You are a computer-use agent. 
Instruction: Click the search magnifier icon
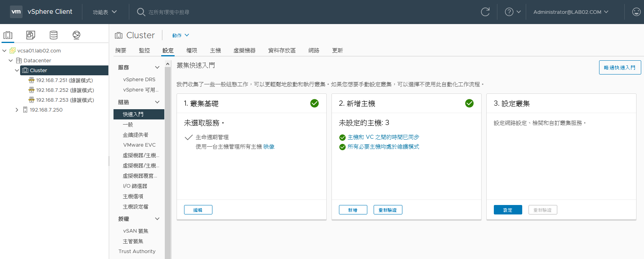click(141, 12)
